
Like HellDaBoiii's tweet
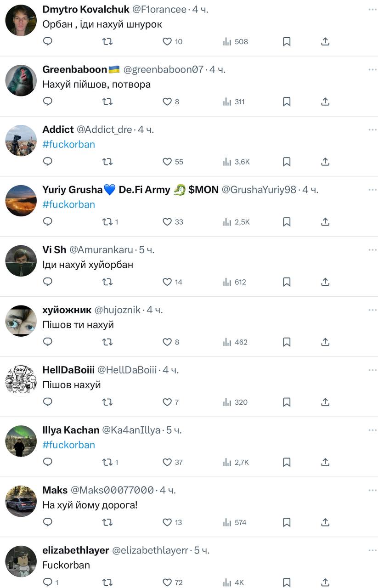point(168,402)
